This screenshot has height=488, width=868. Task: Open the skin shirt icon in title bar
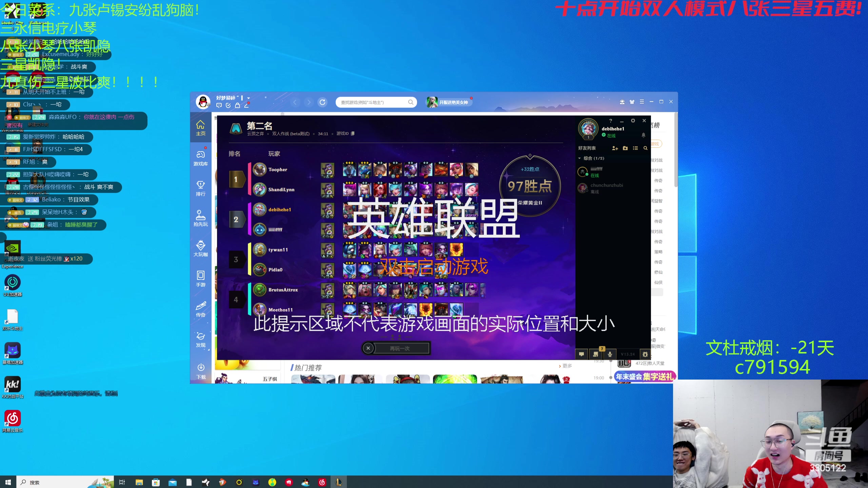click(x=632, y=102)
